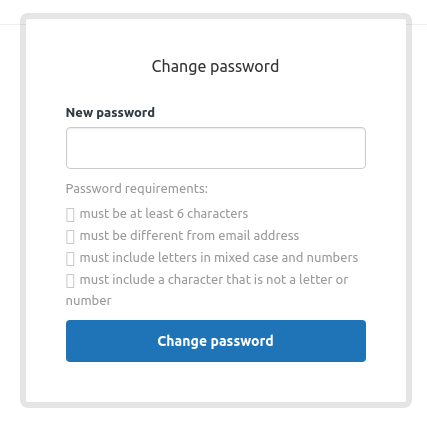Click the wrapped word "number" in requirements
Screen dimensions: 427x424
click(x=89, y=301)
